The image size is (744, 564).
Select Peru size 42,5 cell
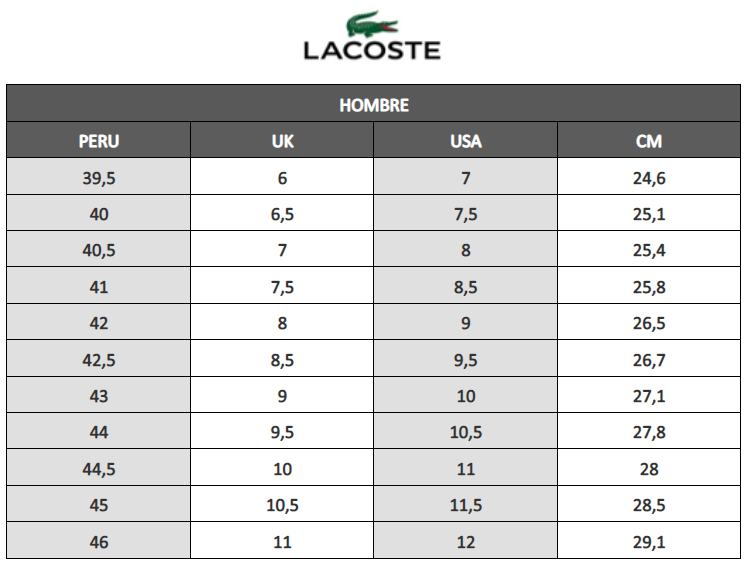[x=98, y=360]
